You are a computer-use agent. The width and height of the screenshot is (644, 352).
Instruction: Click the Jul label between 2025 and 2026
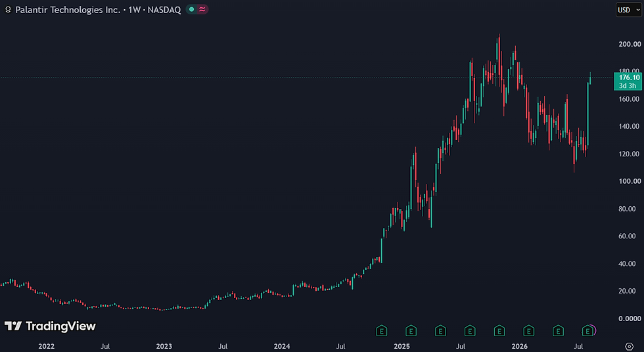pos(461,346)
